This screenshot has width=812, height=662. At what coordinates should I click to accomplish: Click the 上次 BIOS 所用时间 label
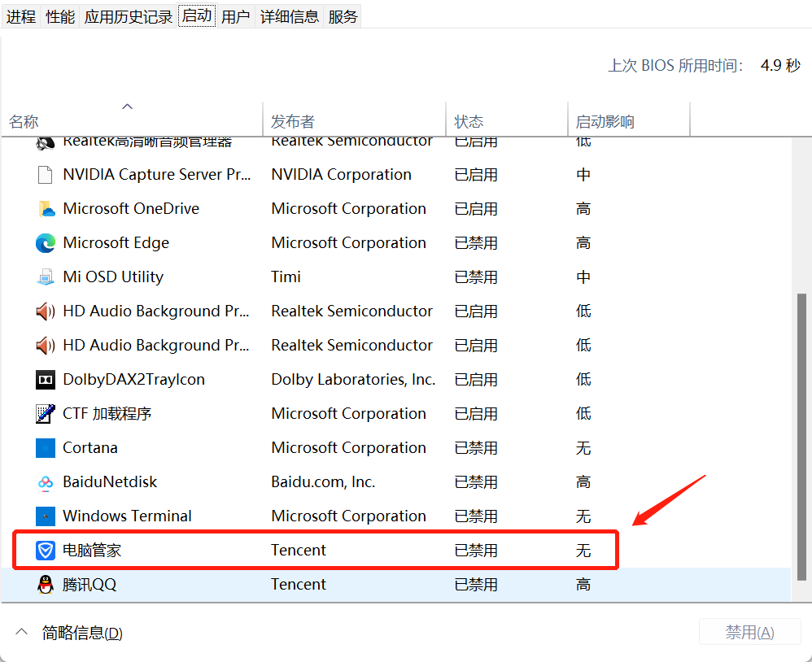676,66
